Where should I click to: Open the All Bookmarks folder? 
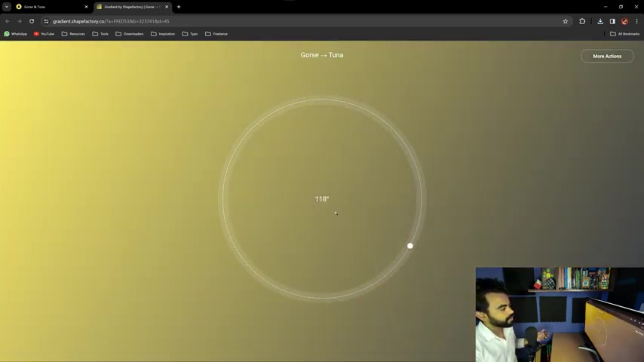pos(624,34)
